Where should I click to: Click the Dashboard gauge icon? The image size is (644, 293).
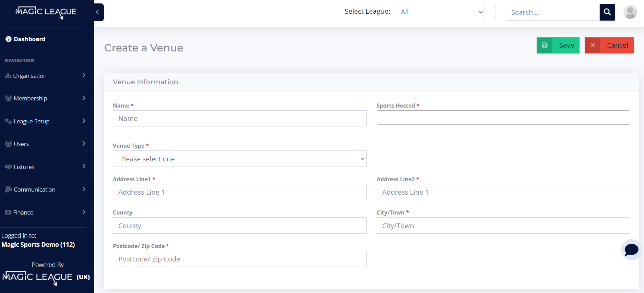(x=9, y=39)
